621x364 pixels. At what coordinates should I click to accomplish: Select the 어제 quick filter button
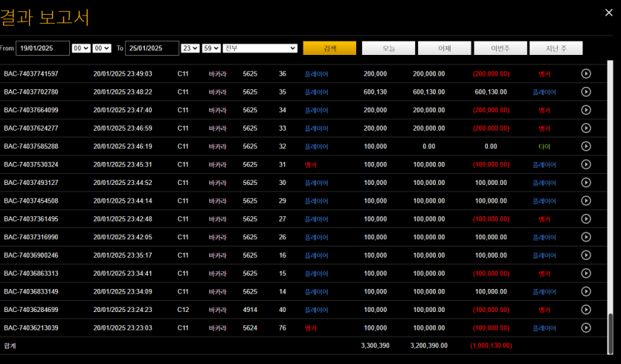point(444,48)
